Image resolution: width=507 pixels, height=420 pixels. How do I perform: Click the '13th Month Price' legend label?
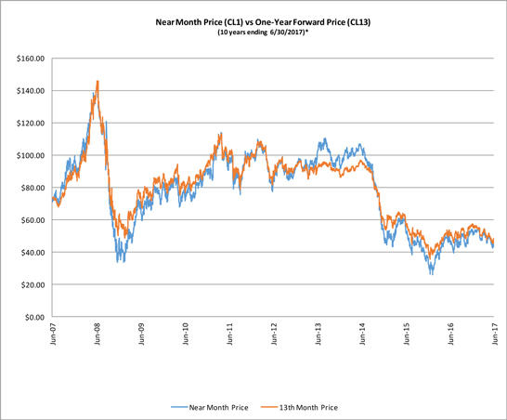(308, 408)
